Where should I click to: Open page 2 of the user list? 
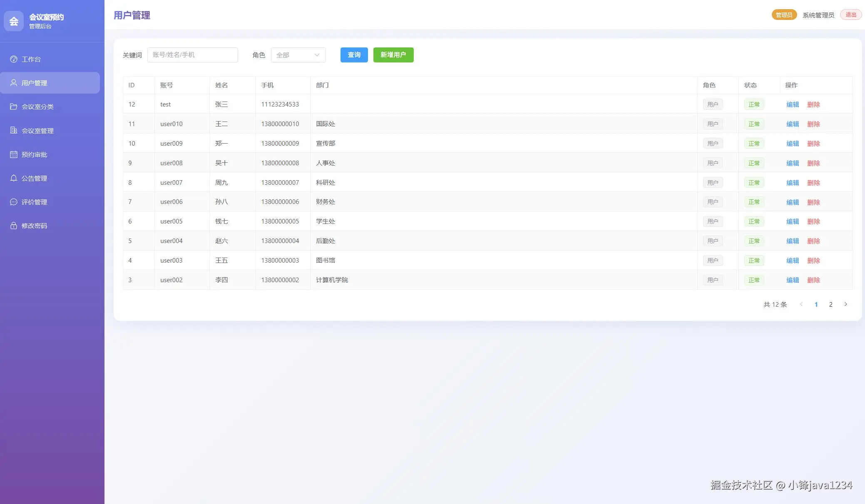tap(830, 304)
